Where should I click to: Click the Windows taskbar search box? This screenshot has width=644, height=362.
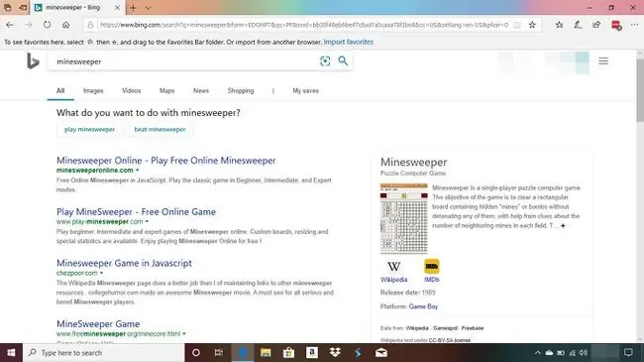103,353
